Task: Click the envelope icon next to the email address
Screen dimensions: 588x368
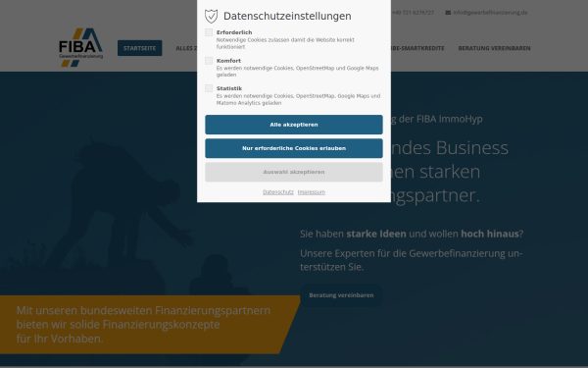Action: pos(448,13)
